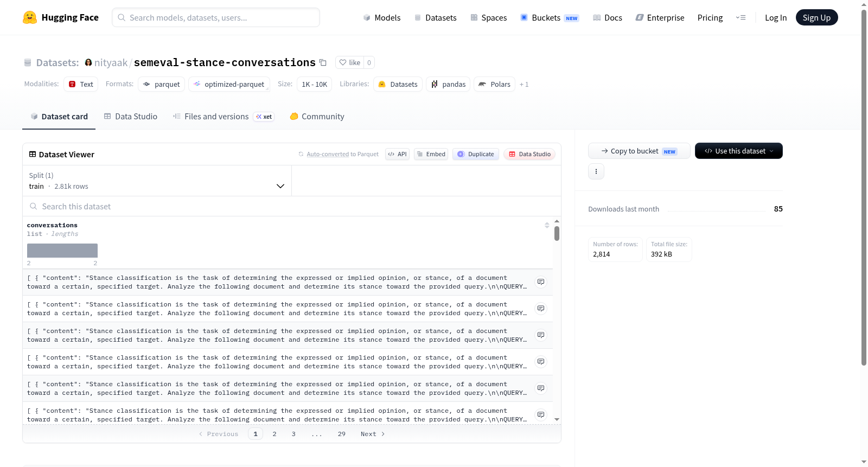
Task: Open the row comment icon for the second conversation row
Action: pos(541,309)
